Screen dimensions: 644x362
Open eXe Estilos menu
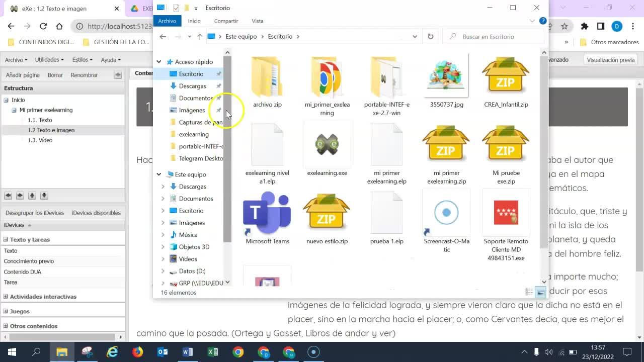click(x=82, y=60)
